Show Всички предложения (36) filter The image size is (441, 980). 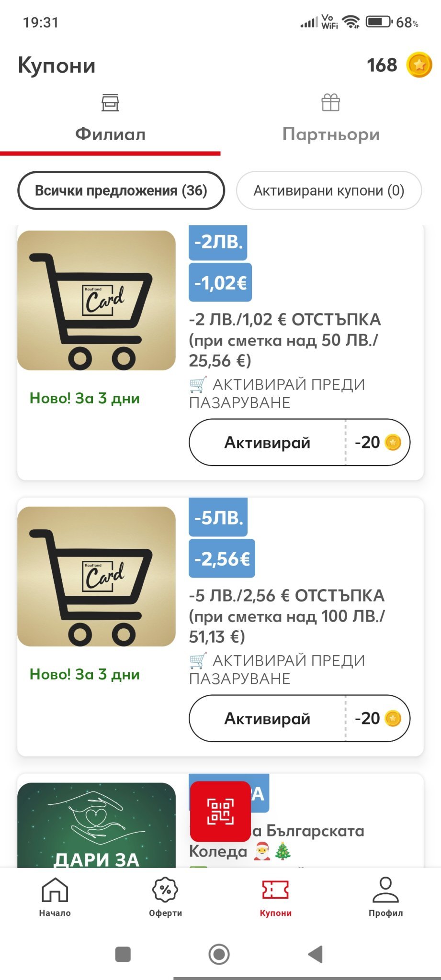pyautogui.click(x=121, y=190)
